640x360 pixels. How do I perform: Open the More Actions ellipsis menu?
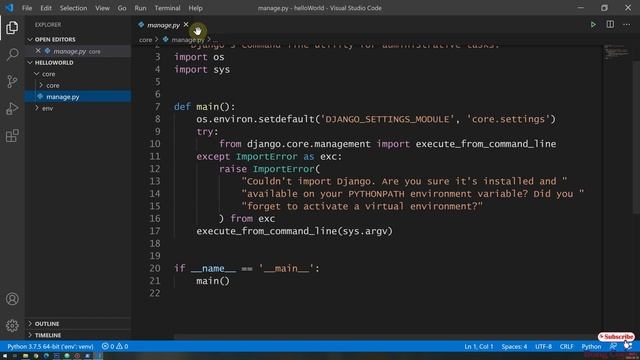626,25
